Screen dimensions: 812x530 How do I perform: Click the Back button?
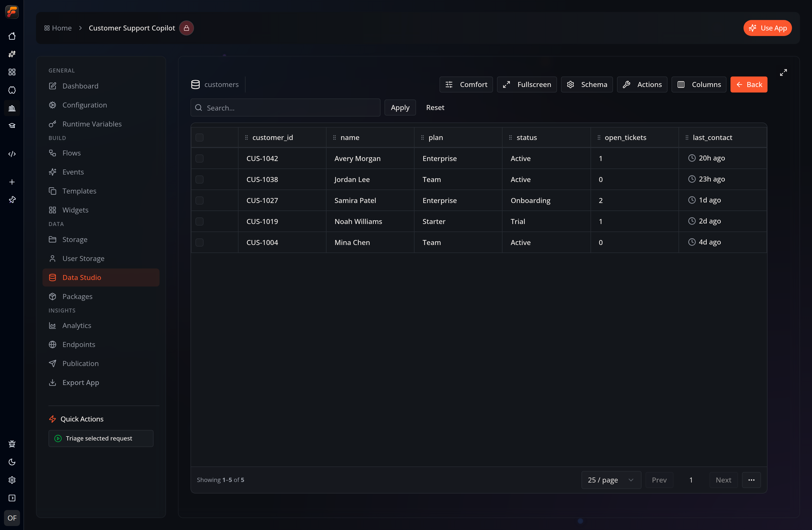coord(748,85)
